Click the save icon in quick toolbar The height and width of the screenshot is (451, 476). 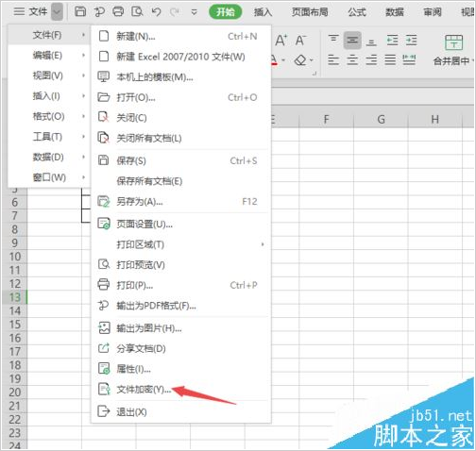[x=80, y=12]
